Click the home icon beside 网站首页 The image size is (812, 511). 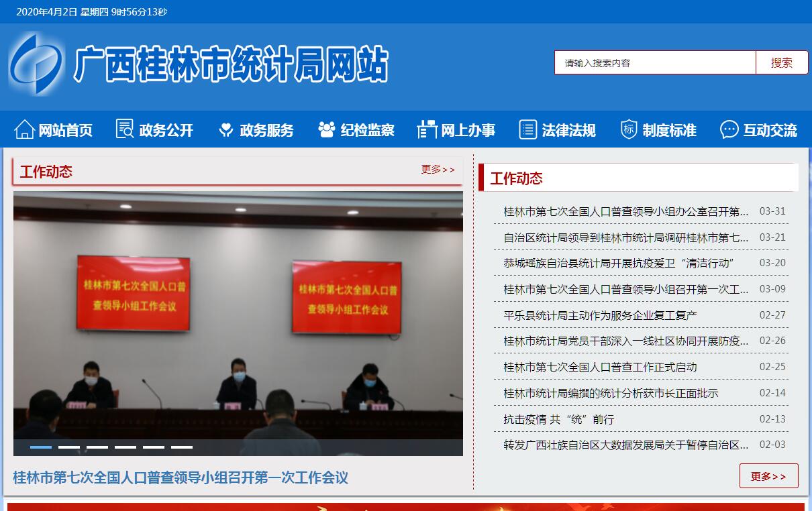coord(24,129)
